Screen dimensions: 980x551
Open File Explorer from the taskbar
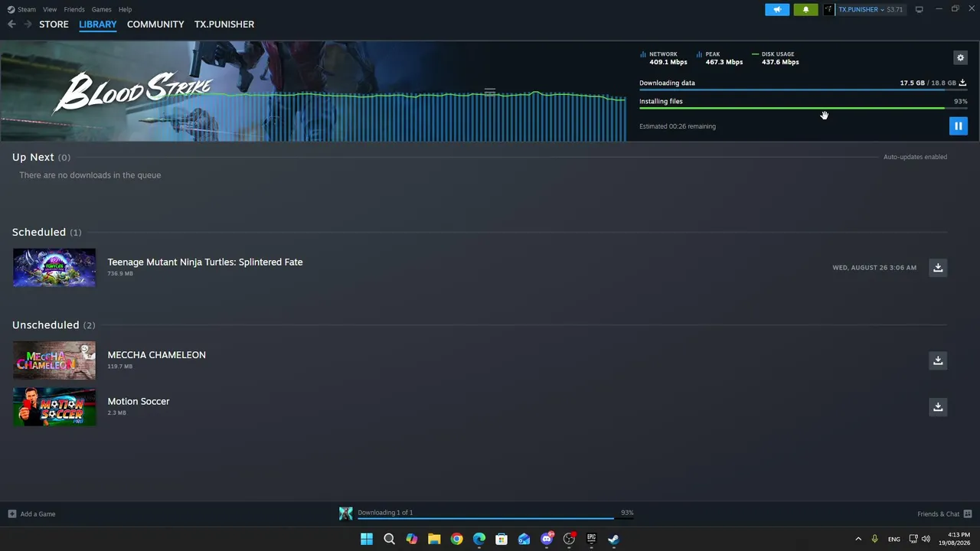(434, 539)
